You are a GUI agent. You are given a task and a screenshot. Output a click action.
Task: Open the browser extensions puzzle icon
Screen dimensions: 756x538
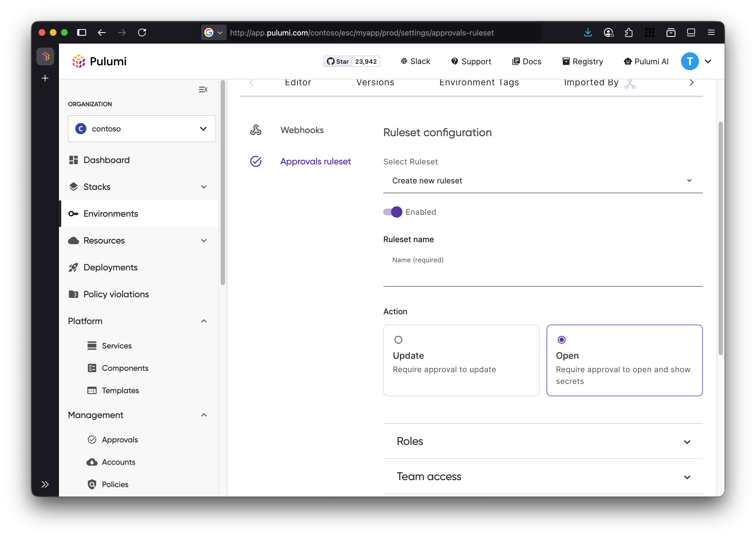pyautogui.click(x=629, y=32)
